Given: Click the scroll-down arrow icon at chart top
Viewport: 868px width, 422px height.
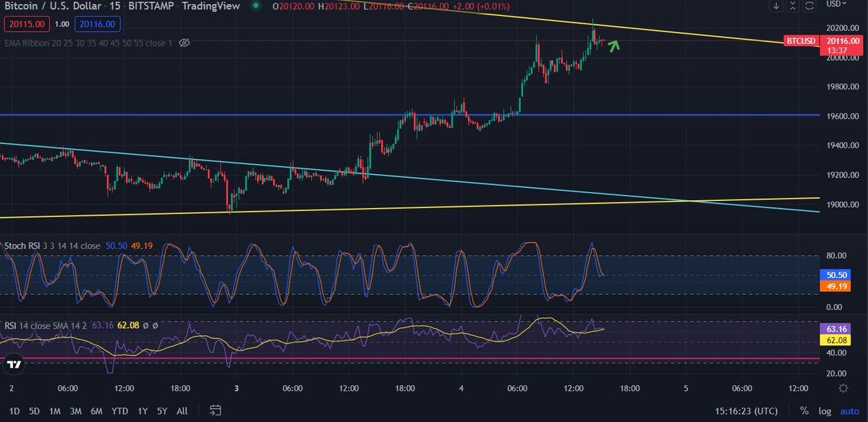Looking at the screenshot, I should [x=777, y=6].
